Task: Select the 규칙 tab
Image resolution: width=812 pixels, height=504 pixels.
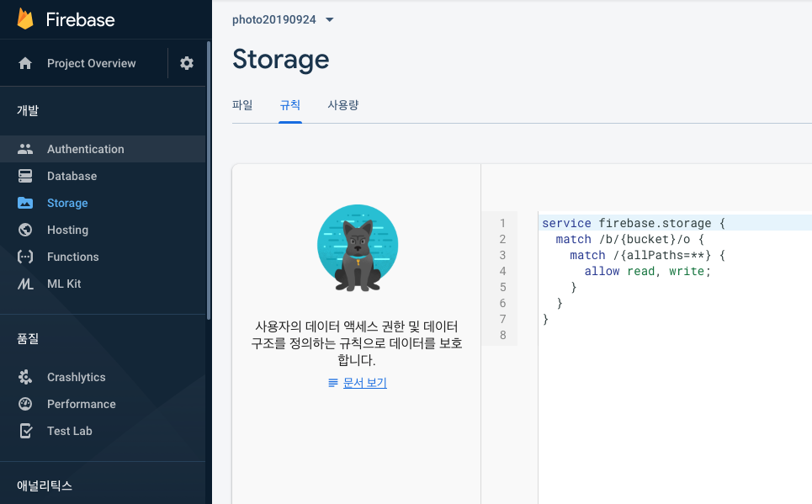Action: point(290,105)
